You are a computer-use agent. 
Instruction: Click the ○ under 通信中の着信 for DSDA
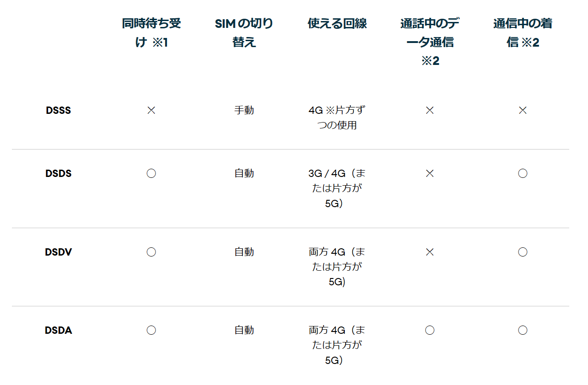523,330
